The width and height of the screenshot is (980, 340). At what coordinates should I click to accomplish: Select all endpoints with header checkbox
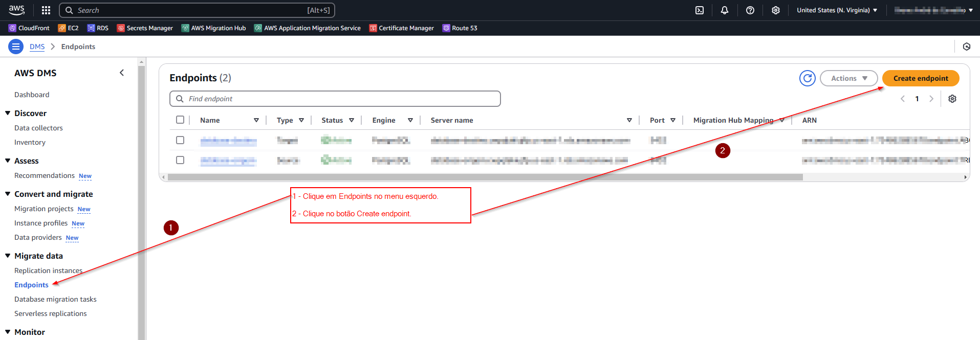(x=180, y=120)
